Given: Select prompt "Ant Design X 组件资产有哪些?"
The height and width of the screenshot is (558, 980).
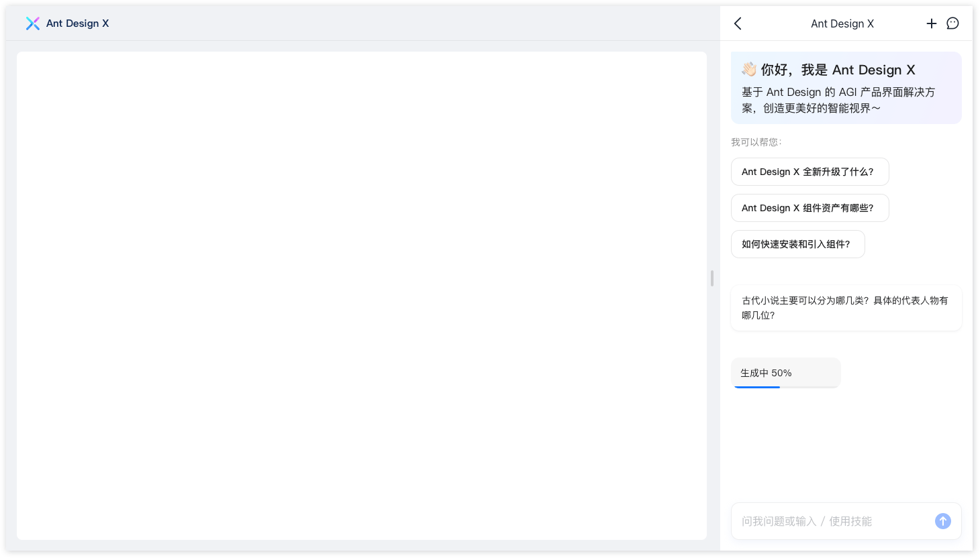Looking at the screenshot, I should (x=810, y=208).
